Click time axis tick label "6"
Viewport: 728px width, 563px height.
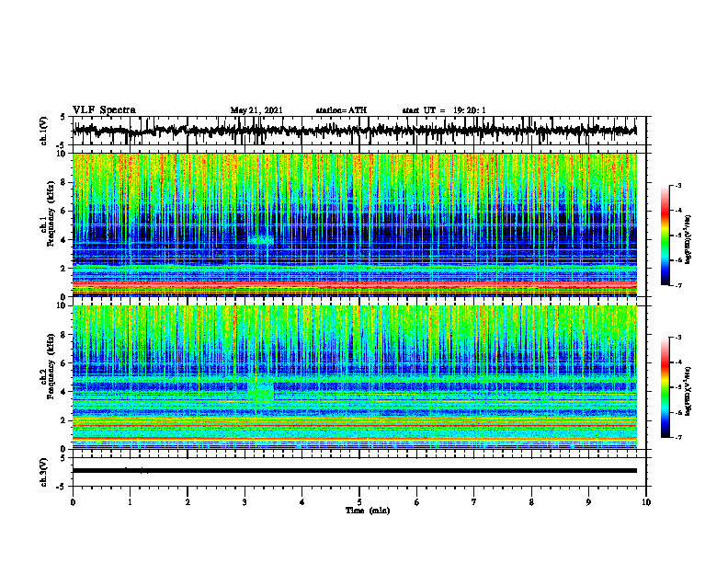click(417, 502)
